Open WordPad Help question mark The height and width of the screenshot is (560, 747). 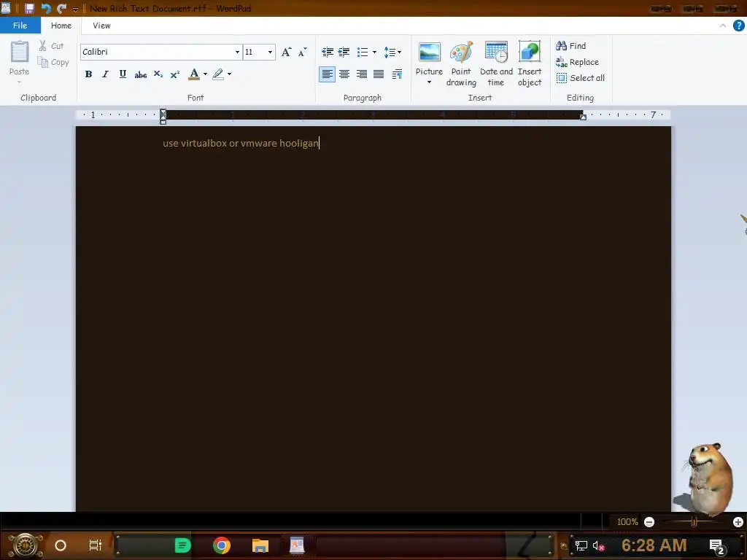point(738,26)
